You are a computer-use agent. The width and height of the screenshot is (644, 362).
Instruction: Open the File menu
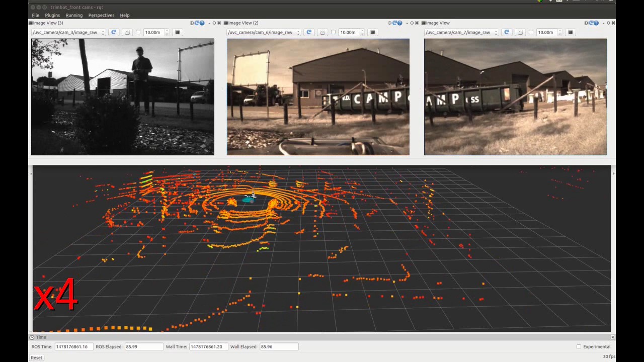(x=35, y=15)
